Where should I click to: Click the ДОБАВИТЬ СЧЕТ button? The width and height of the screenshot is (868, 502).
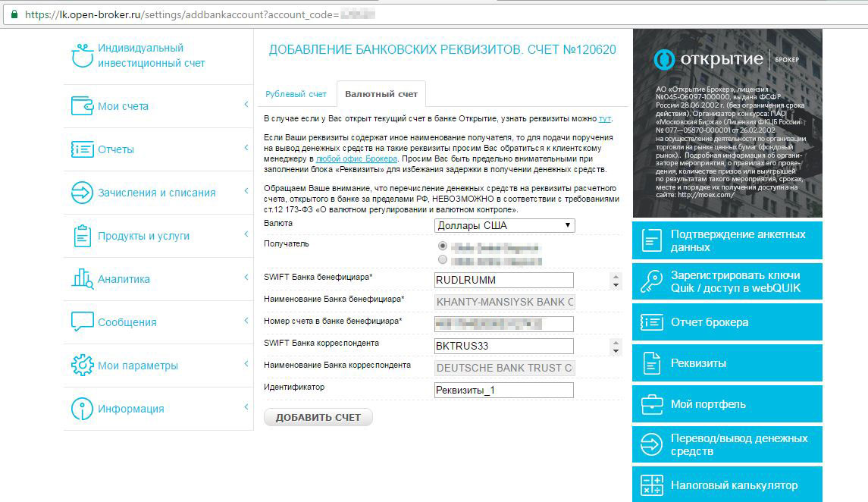[318, 417]
